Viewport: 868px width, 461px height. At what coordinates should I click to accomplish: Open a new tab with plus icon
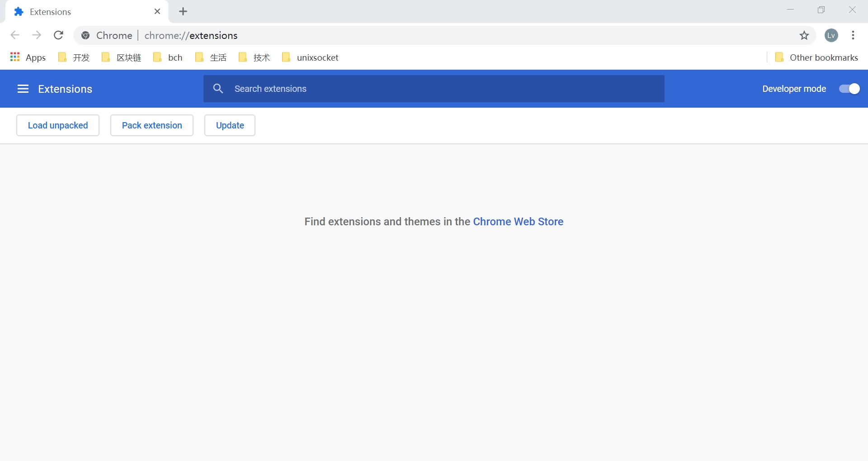click(183, 12)
